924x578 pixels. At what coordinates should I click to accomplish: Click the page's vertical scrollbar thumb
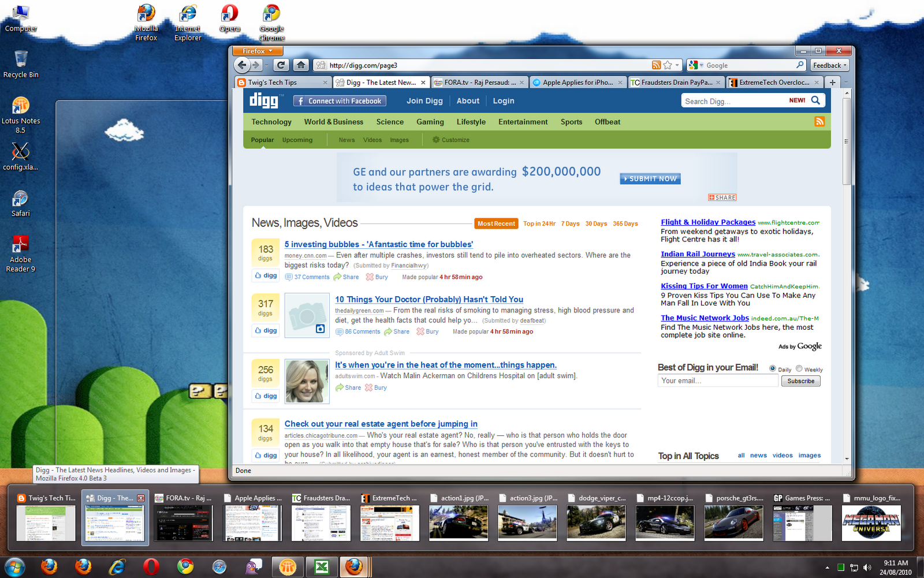847,141
